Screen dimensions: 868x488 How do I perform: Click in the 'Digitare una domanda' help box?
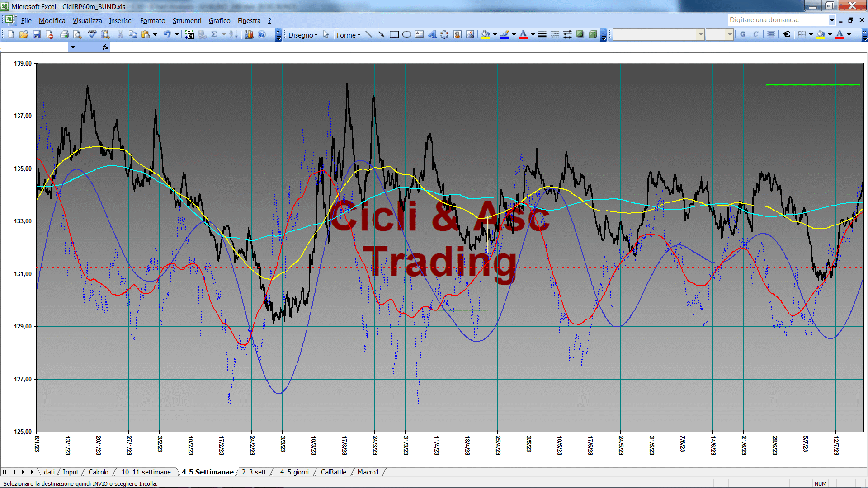(778, 20)
